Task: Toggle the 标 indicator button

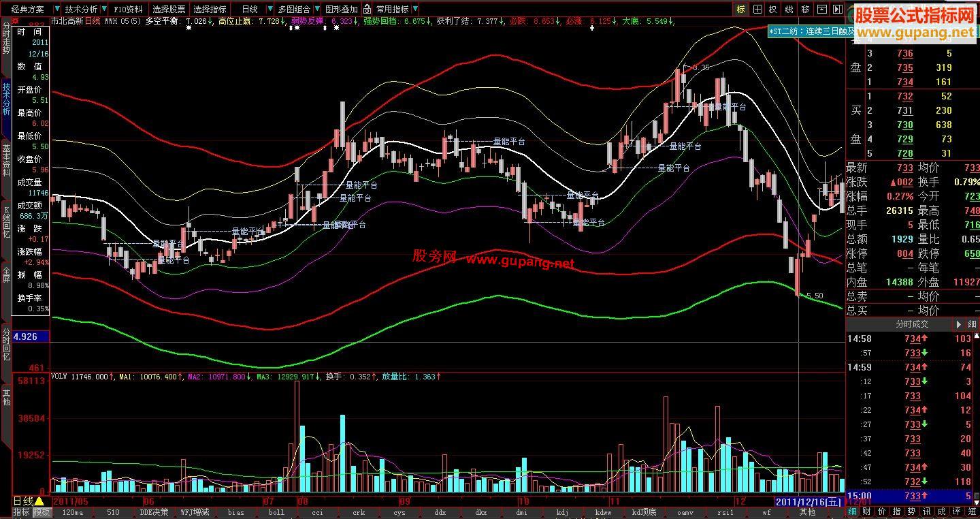Action: pyautogui.click(x=740, y=10)
